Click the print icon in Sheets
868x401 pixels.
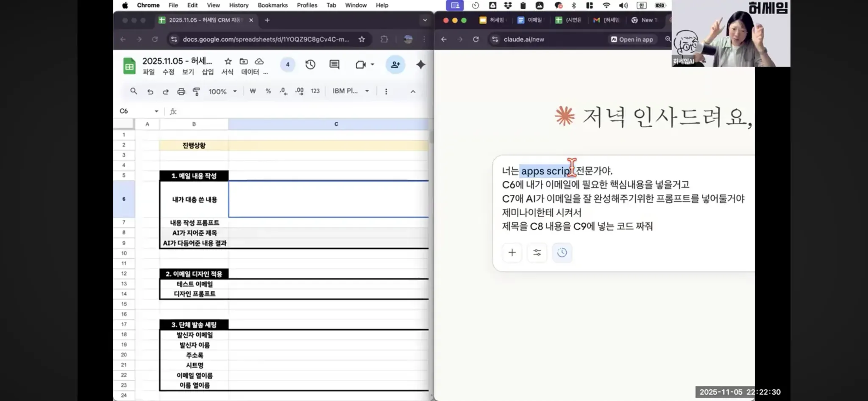pyautogui.click(x=181, y=91)
